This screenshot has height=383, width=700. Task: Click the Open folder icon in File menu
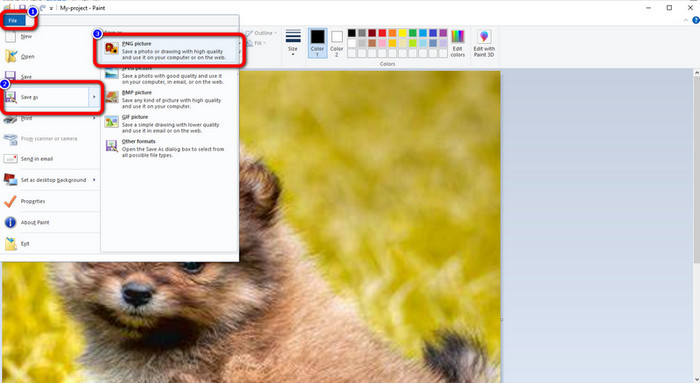tap(11, 56)
